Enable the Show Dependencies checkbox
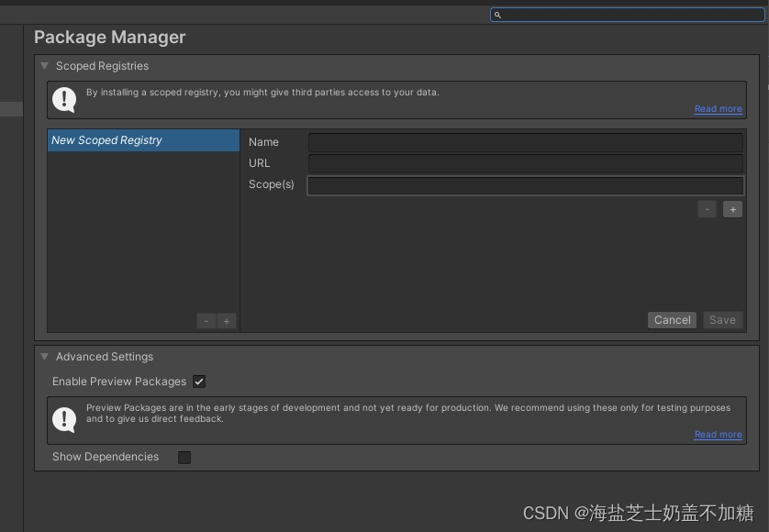Viewport: 769px width, 532px height. 184,457
